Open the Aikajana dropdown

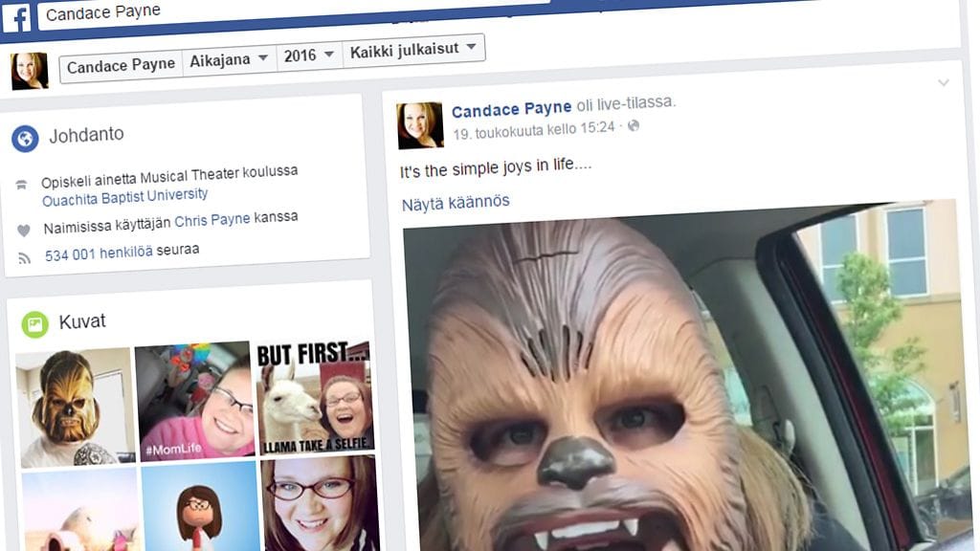point(229,59)
